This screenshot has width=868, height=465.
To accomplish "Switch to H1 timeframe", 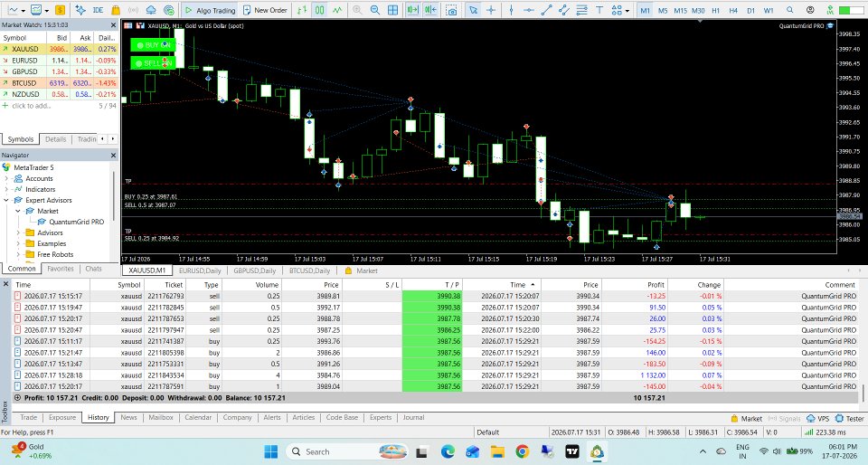I will (716, 10).
